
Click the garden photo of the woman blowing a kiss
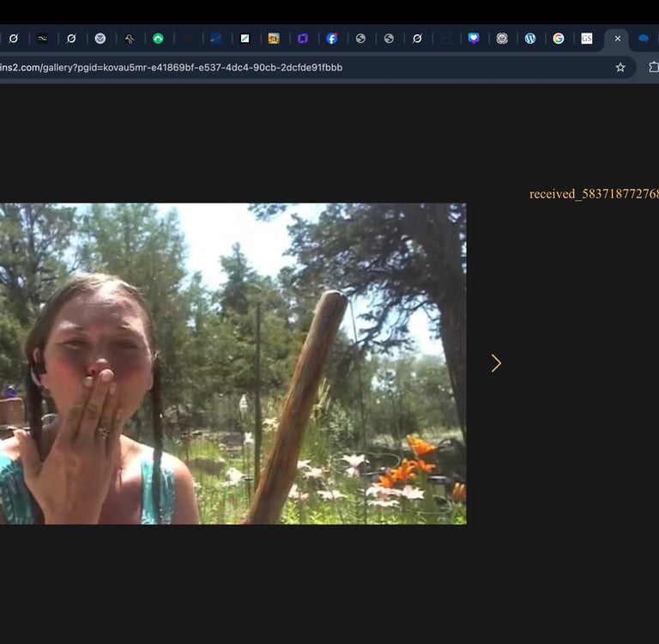pos(233,364)
